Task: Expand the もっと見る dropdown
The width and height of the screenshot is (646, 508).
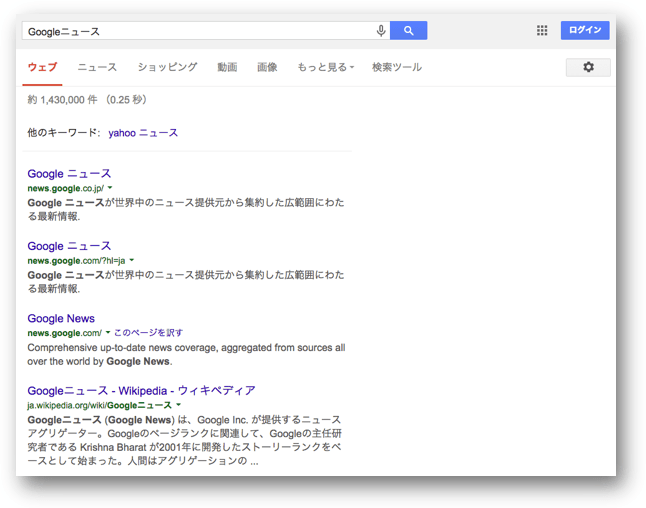Action: [x=325, y=67]
